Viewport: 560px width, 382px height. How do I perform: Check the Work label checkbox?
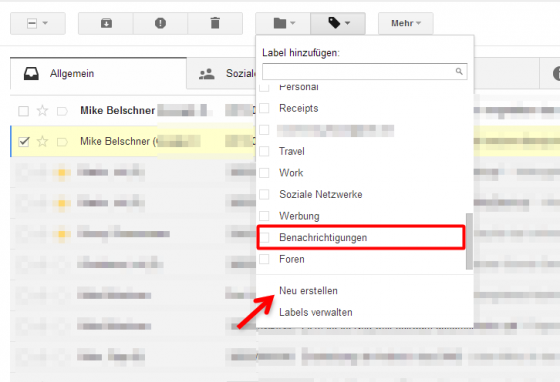264,173
